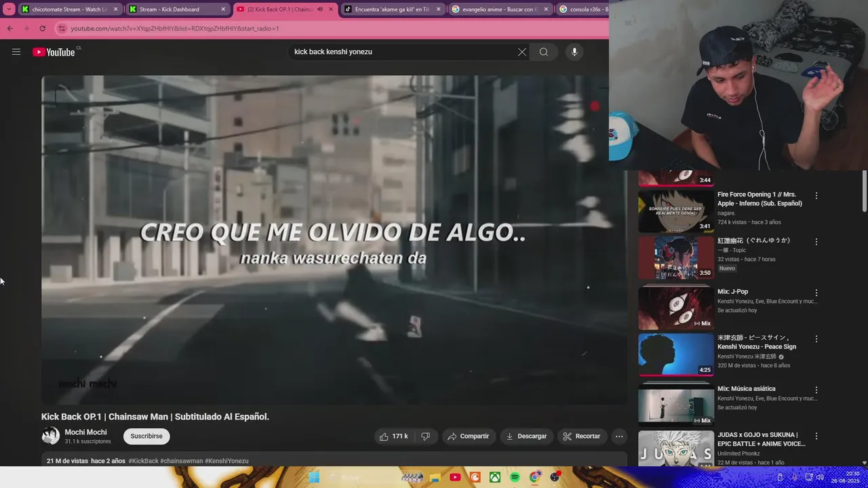Viewport: 868px width, 488px height.
Task: Close the Encuentra 'akame ga kill' tab
Action: tap(438, 9)
